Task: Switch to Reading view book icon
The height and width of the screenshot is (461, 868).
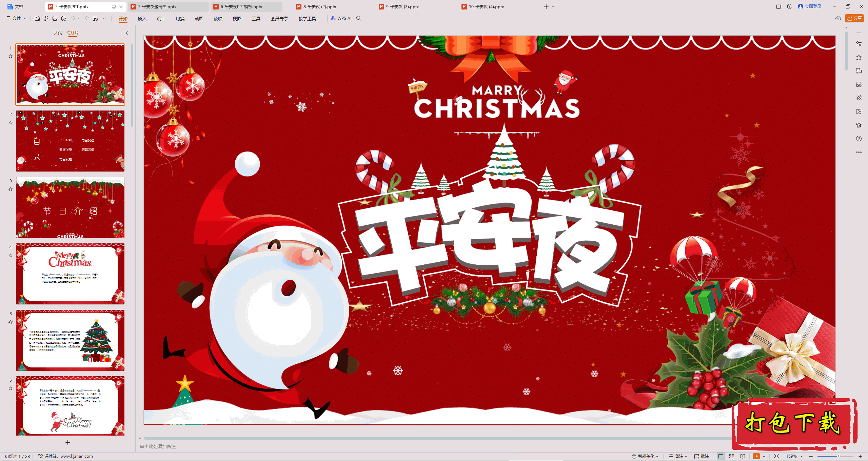Action: click(743, 456)
